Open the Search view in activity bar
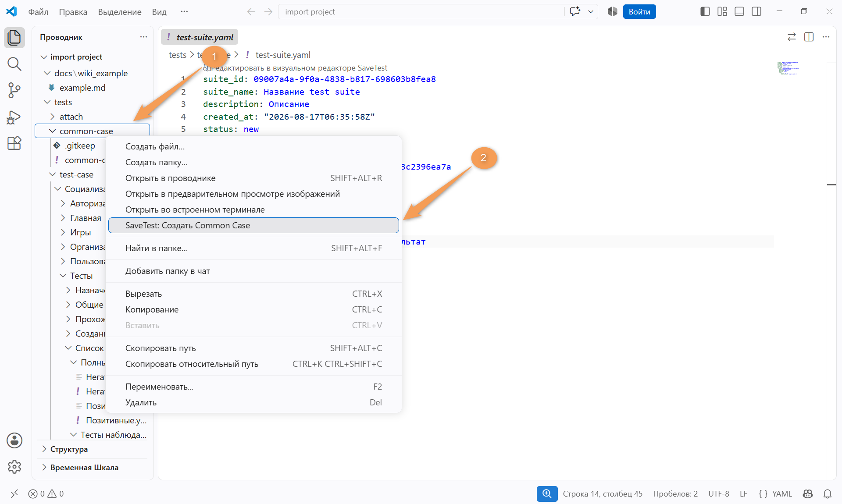 coord(14,64)
